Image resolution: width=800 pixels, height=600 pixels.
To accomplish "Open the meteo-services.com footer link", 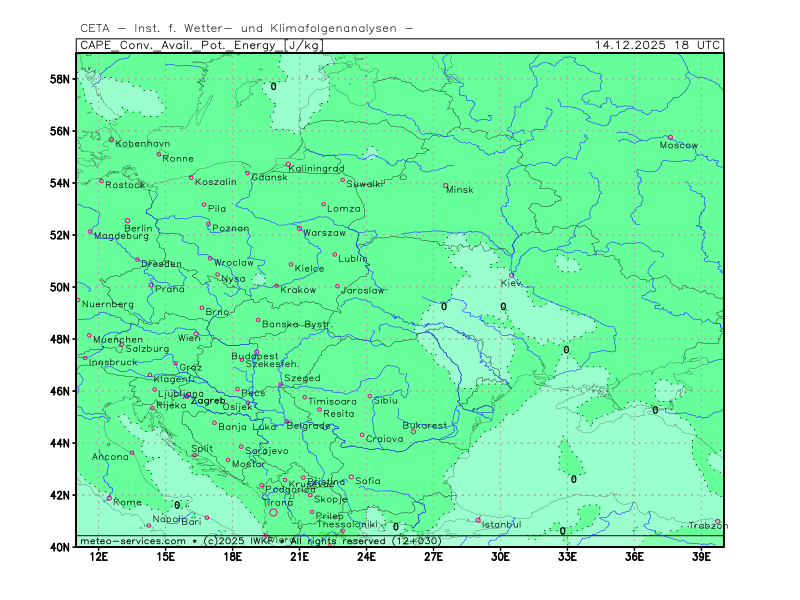I will [x=132, y=541].
